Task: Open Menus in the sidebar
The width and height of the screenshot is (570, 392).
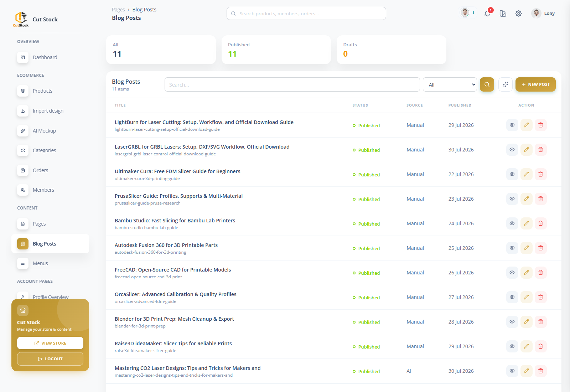Action: pyautogui.click(x=50, y=263)
